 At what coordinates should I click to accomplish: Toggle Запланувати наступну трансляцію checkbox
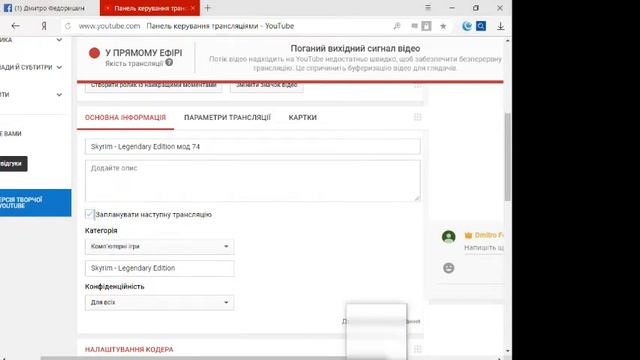pos(89,214)
